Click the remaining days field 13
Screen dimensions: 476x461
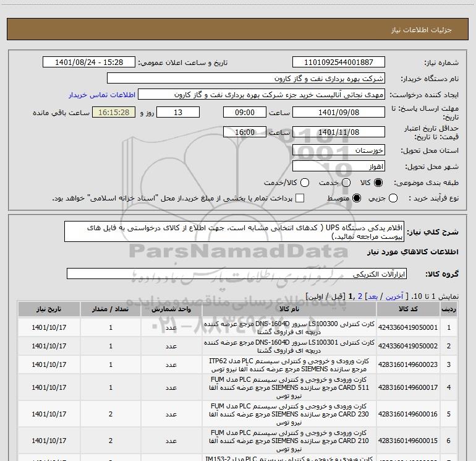tap(178, 112)
